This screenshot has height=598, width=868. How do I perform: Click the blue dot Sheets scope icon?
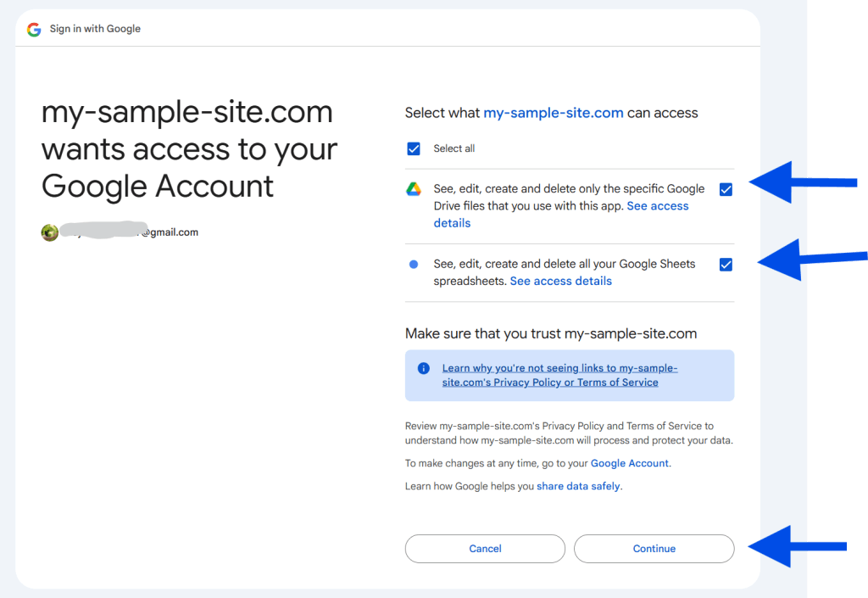(414, 264)
